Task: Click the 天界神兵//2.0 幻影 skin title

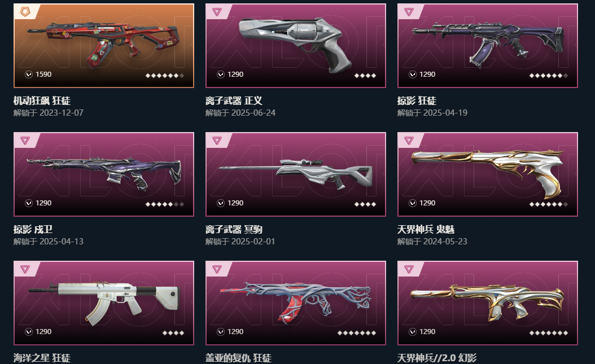Action: click(x=437, y=358)
